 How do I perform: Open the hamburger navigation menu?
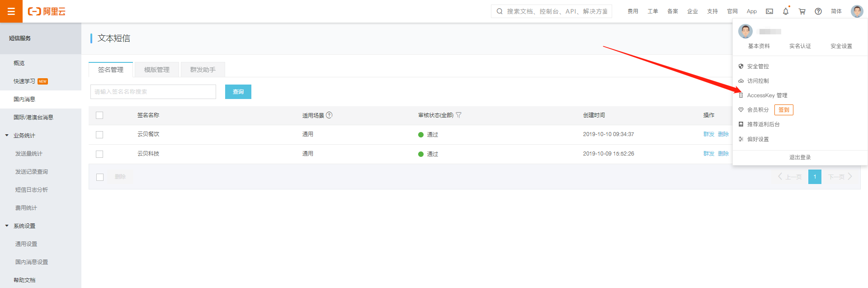(11, 11)
